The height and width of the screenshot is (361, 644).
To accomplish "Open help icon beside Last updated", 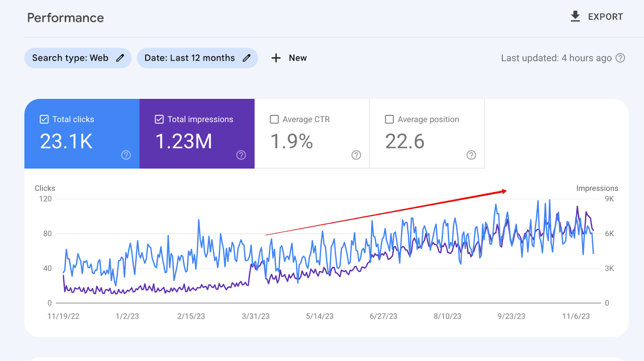I will [620, 58].
